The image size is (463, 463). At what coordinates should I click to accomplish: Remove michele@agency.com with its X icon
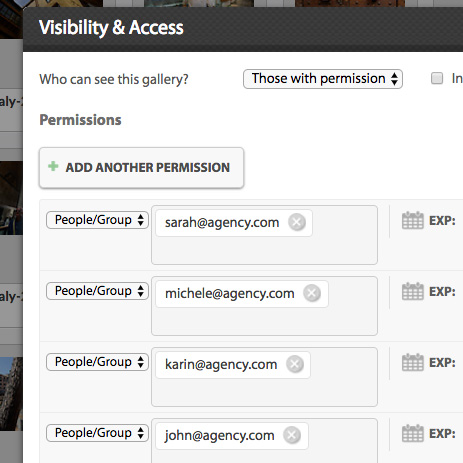pos(312,293)
